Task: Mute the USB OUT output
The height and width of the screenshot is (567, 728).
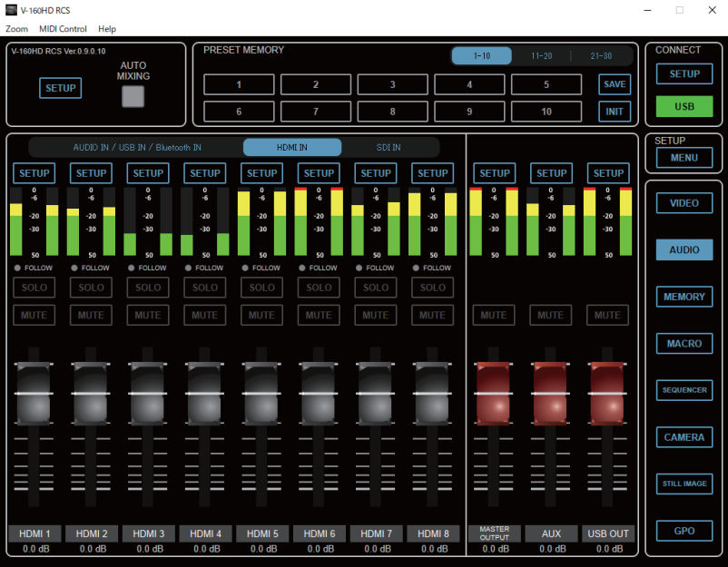Action: [x=607, y=315]
